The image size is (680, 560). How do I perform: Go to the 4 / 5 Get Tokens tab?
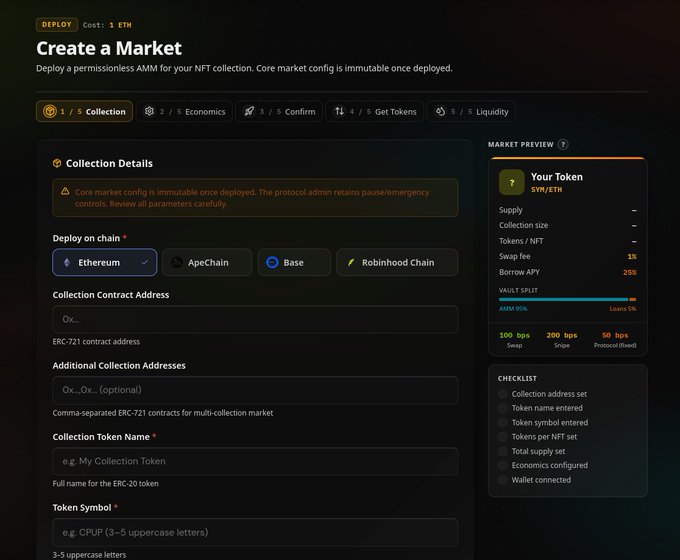(375, 111)
